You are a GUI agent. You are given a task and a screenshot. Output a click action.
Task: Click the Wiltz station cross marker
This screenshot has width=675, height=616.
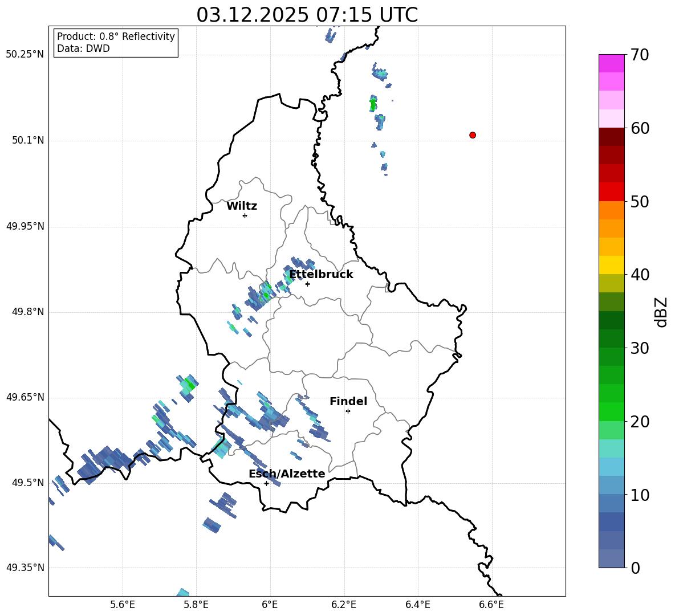click(x=245, y=215)
